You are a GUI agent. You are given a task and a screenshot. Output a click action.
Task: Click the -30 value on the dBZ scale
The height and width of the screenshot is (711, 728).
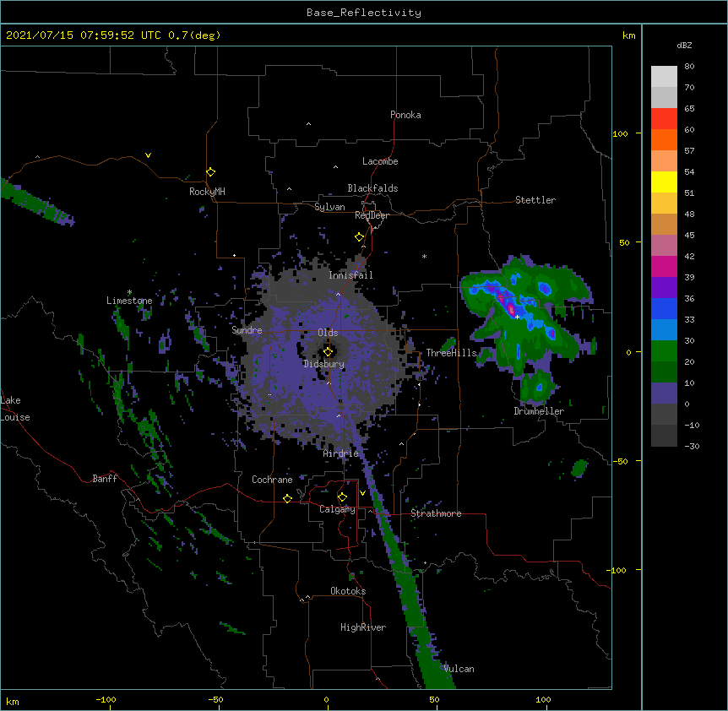(692, 446)
